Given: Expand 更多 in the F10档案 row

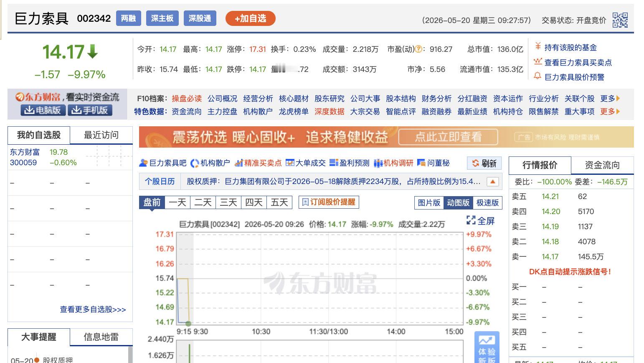Looking at the screenshot, I should coord(610,99).
